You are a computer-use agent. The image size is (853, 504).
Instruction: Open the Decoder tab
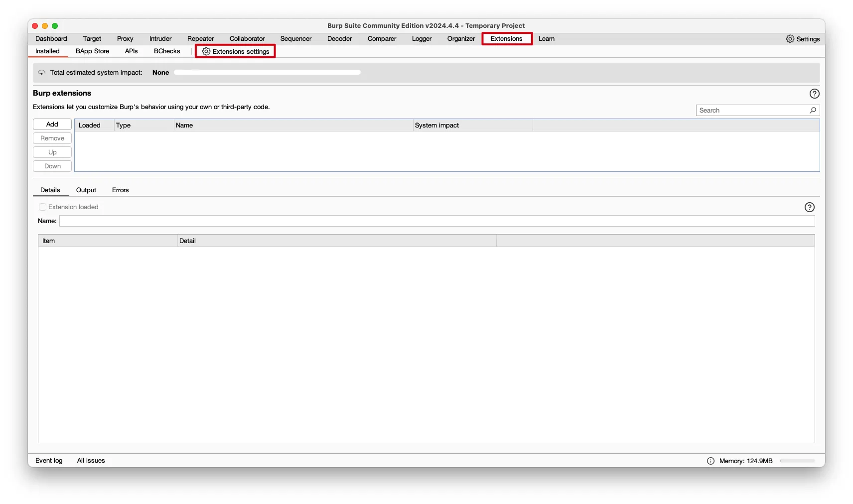click(x=340, y=39)
